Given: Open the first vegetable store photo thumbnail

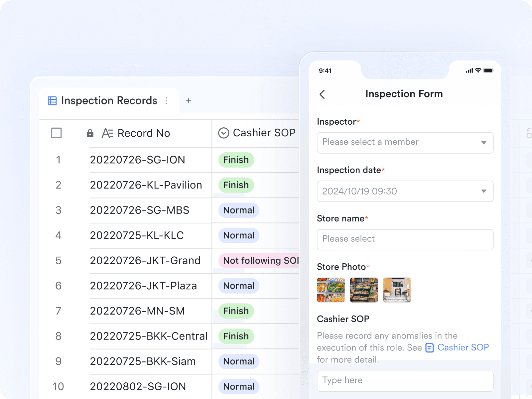Looking at the screenshot, I should [331, 290].
